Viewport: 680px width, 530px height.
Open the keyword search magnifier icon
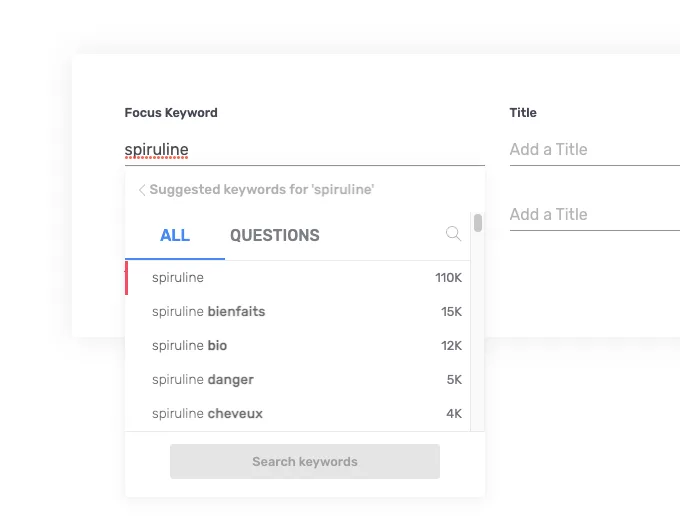tap(453, 233)
